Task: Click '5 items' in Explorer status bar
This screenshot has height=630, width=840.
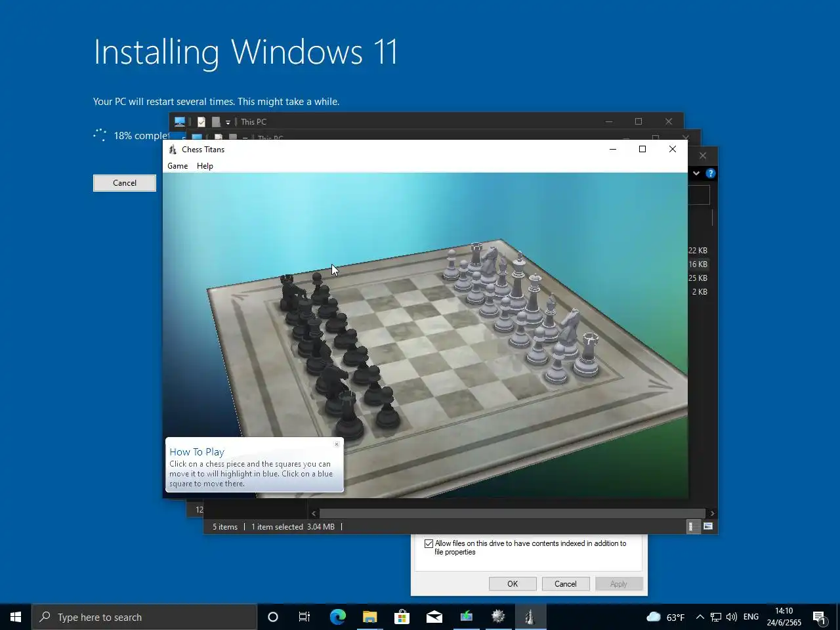Action: [225, 527]
